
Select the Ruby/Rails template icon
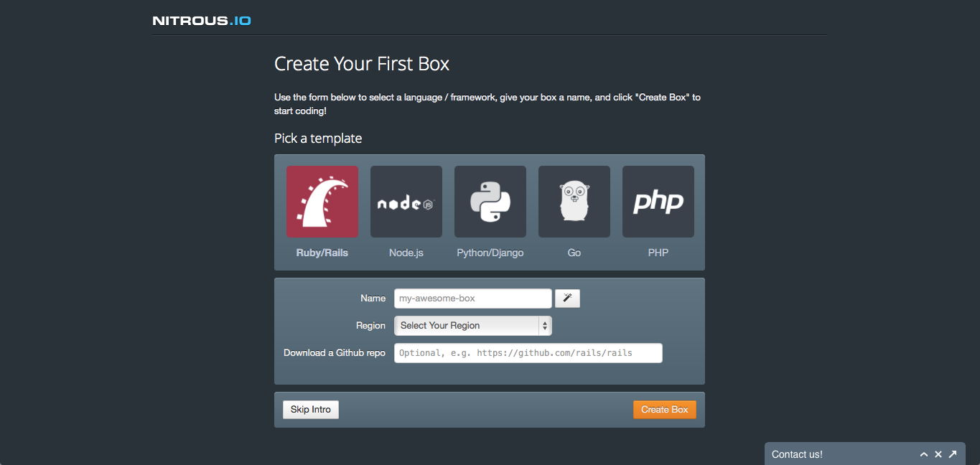(322, 202)
